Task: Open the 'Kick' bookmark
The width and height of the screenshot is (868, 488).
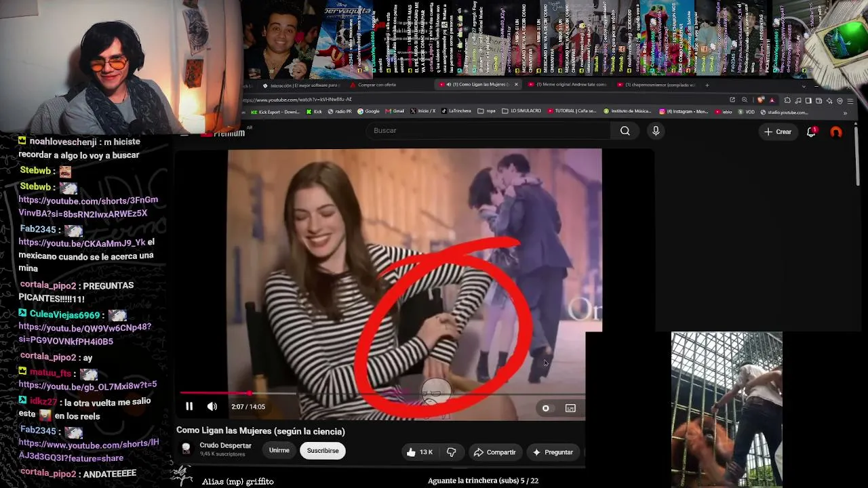Action: (x=313, y=112)
